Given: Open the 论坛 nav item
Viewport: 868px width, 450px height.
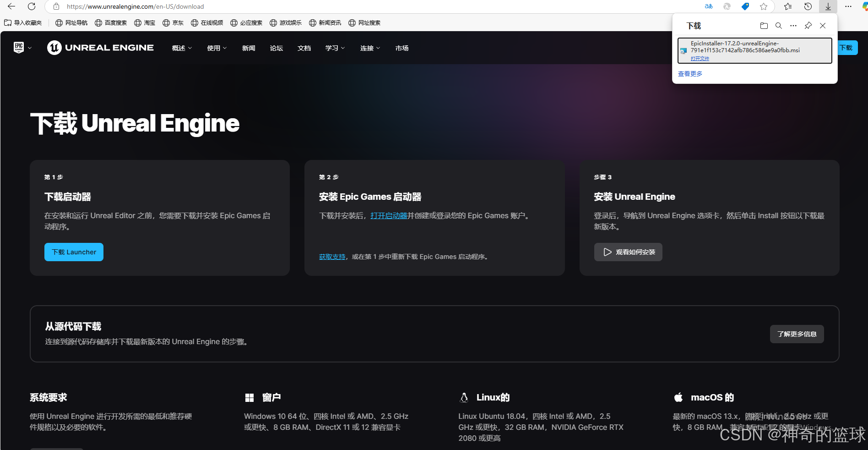Looking at the screenshot, I should tap(277, 48).
